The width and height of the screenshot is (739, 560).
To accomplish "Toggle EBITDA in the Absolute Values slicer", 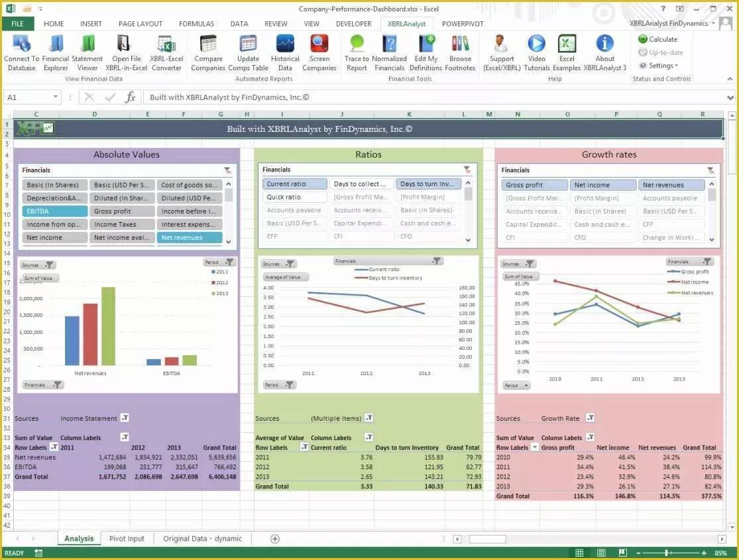I will 54,211.
